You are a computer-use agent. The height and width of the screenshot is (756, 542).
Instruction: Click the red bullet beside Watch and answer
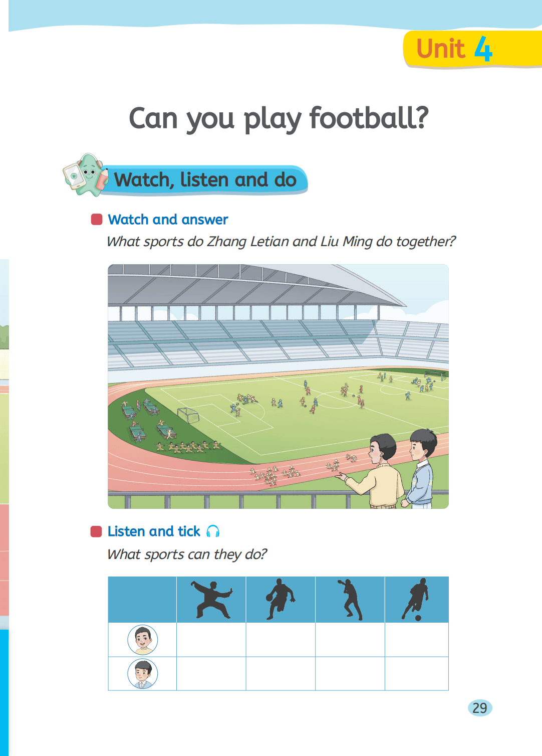pos(97,220)
